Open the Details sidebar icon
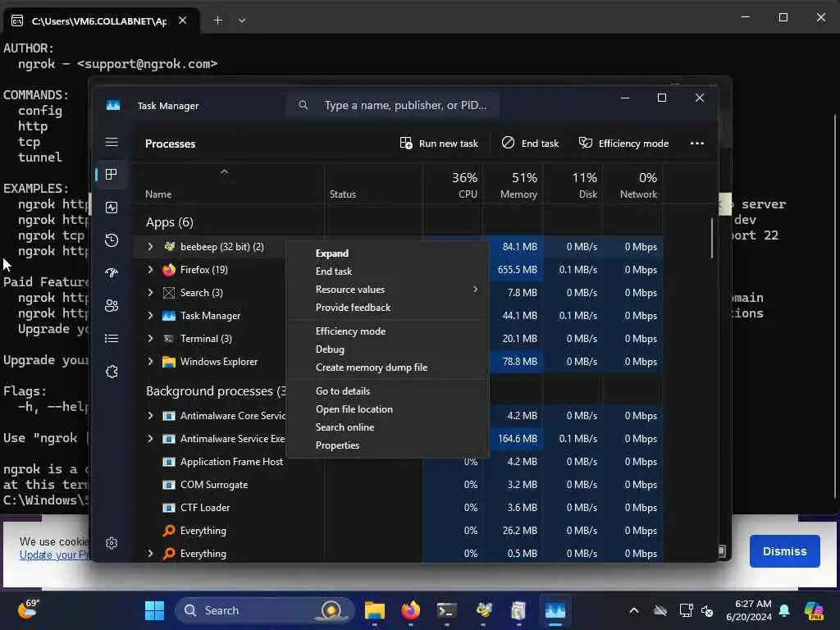This screenshot has height=630, width=840. [112, 339]
